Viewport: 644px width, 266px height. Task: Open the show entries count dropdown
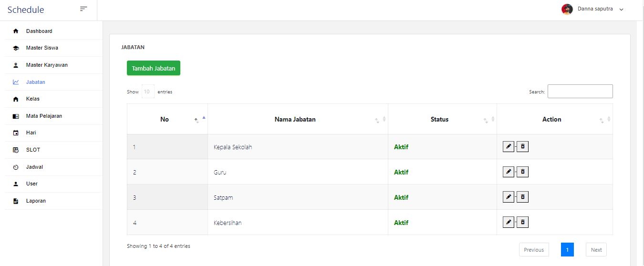(148, 92)
